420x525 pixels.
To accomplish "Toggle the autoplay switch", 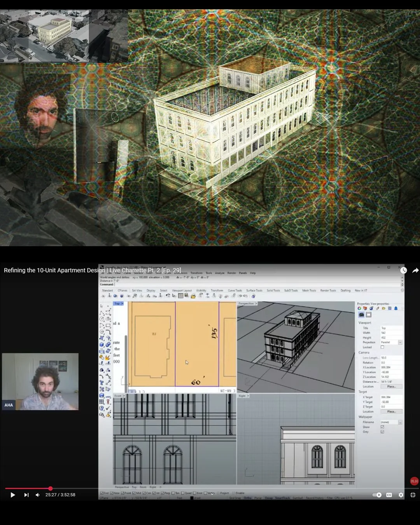I will pos(377,495).
